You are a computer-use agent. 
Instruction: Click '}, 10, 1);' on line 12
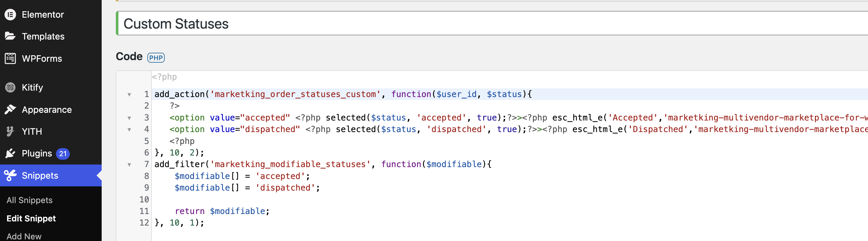(179, 223)
